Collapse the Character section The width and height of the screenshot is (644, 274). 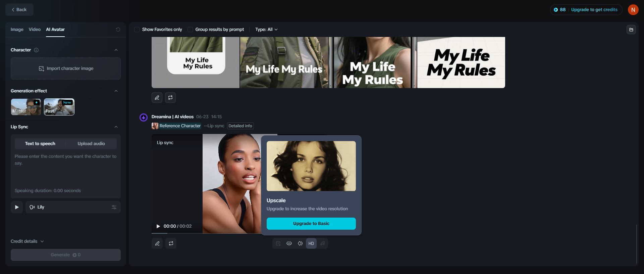(x=116, y=50)
